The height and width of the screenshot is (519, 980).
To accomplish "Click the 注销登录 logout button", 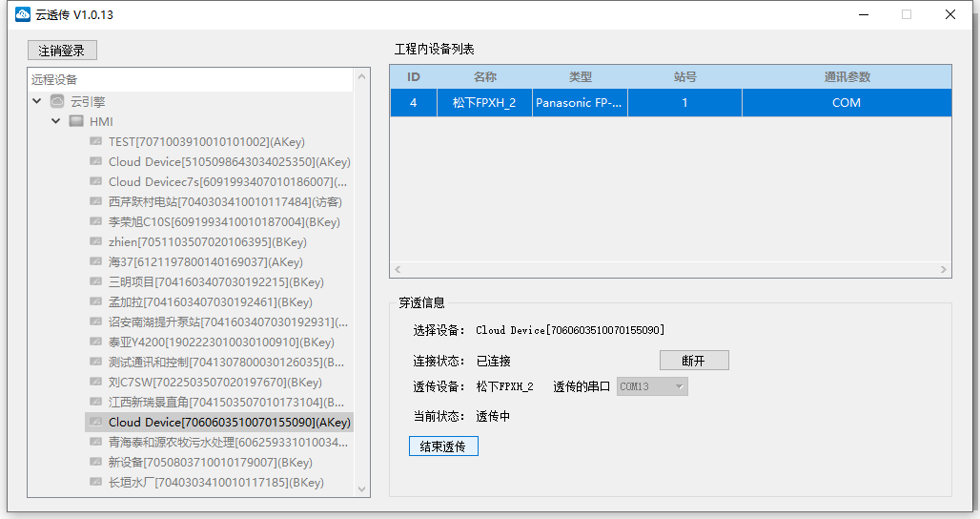I will [x=62, y=51].
